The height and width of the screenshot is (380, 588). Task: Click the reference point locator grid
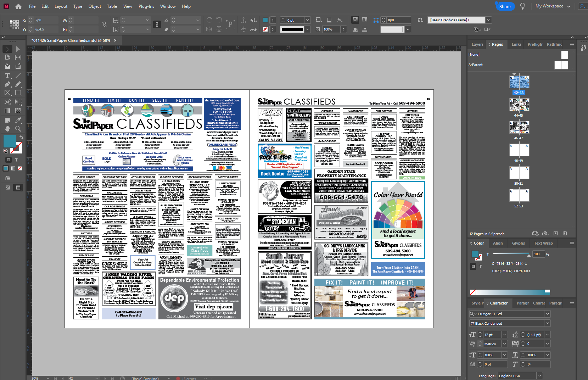pyautogui.click(x=14, y=24)
